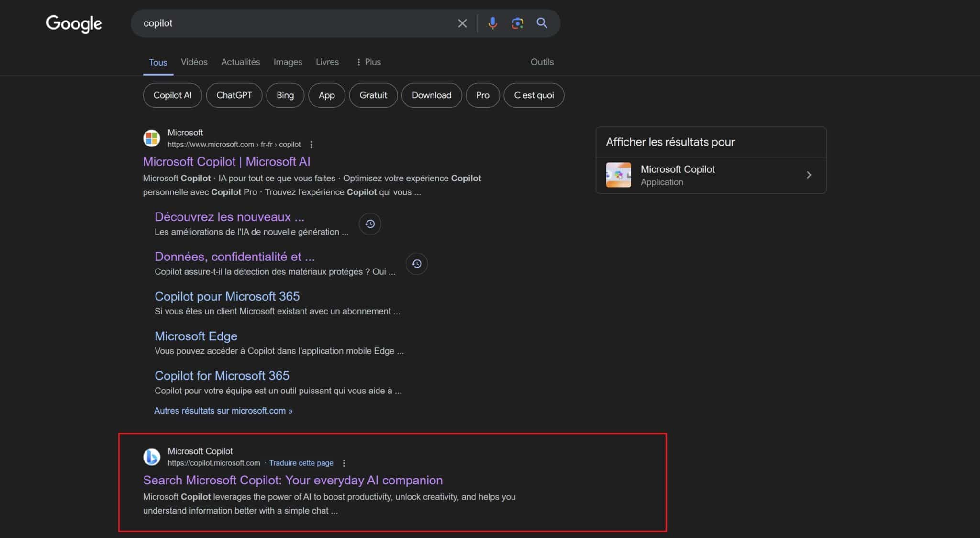Switch to the Images tab

(288, 62)
